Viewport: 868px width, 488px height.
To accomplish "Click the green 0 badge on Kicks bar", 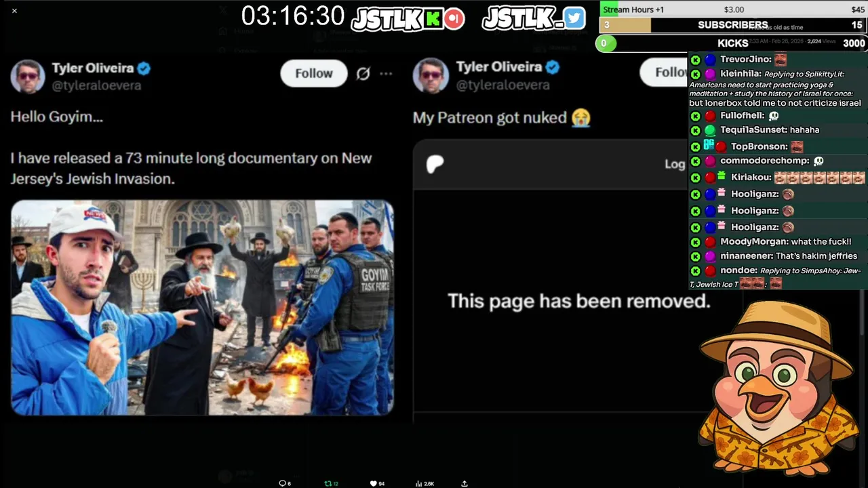I will coord(606,43).
